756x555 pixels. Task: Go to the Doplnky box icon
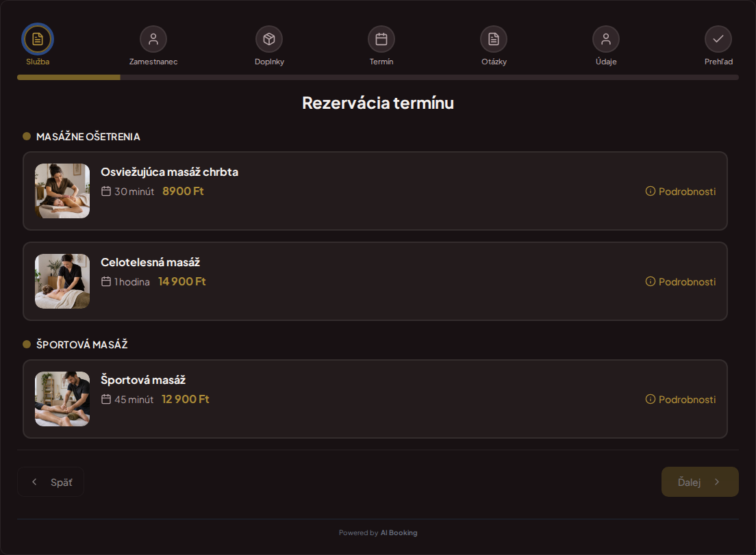269,39
